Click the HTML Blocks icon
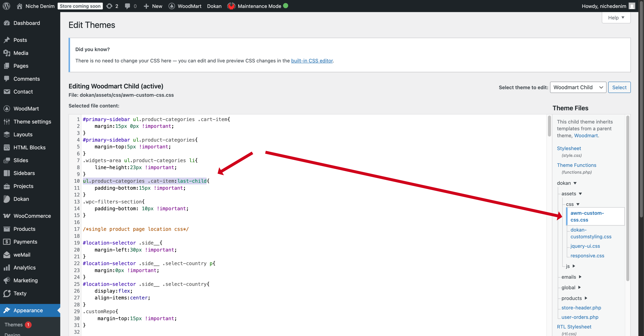The image size is (644, 336). (7, 147)
